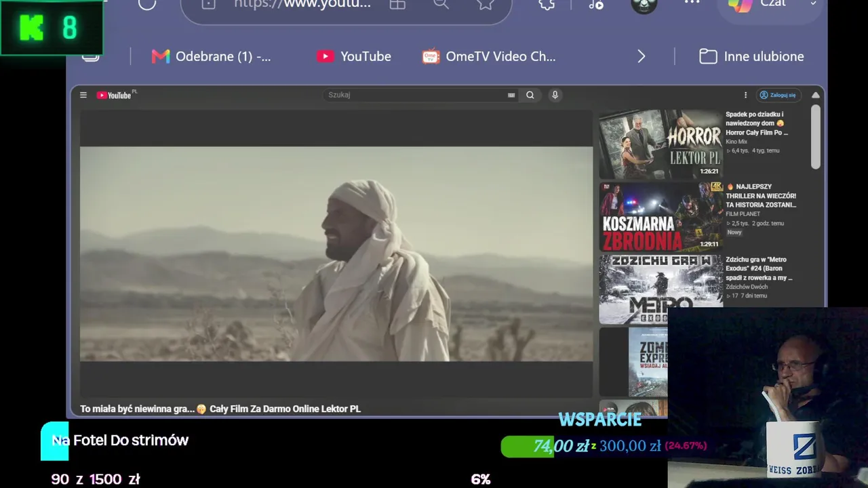Click the 1:26:21 duration on the Horror thumbnail

click(709, 171)
